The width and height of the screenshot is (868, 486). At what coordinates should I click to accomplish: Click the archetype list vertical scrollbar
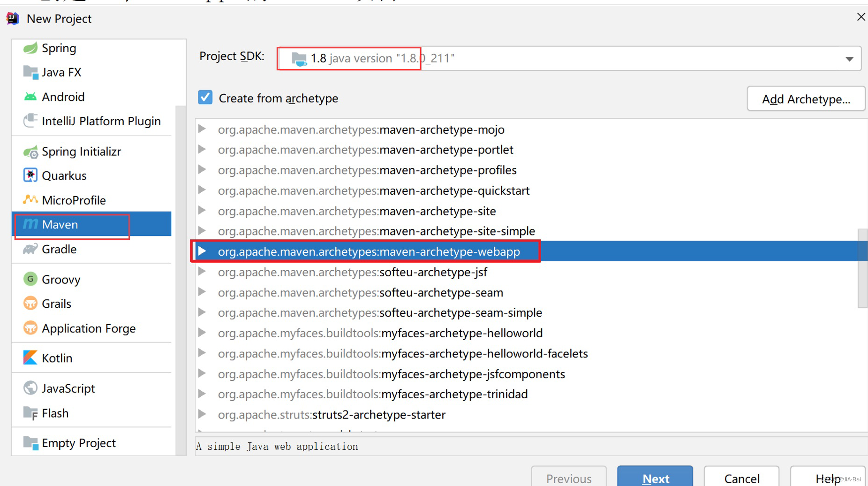coord(862,268)
